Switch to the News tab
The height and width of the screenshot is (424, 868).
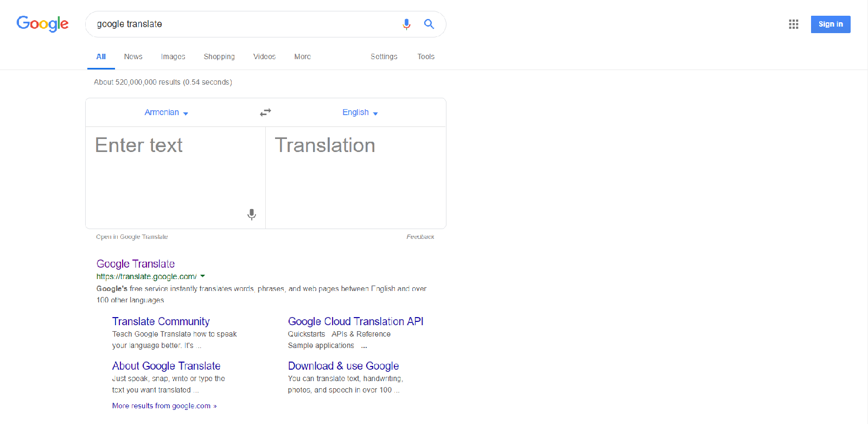(133, 56)
